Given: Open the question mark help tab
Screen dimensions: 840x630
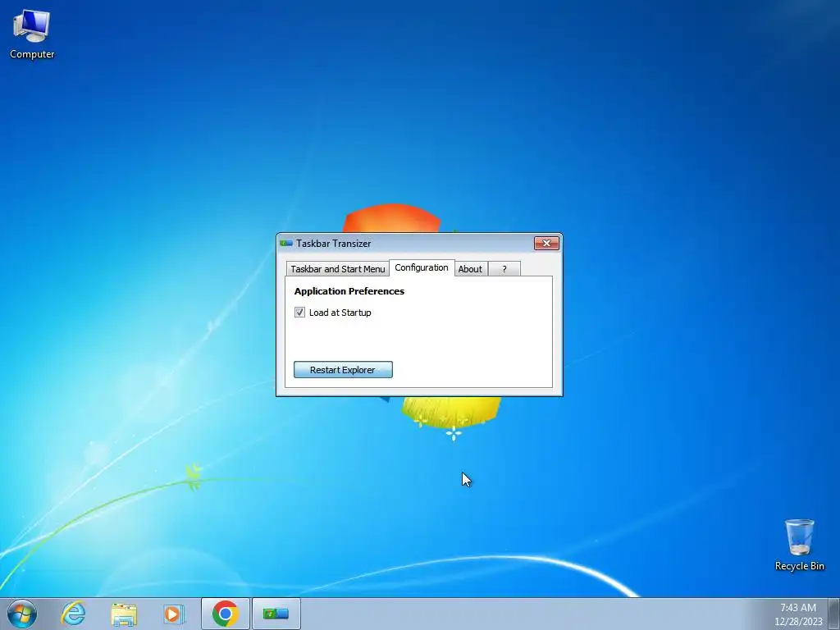Looking at the screenshot, I should click(x=504, y=269).
